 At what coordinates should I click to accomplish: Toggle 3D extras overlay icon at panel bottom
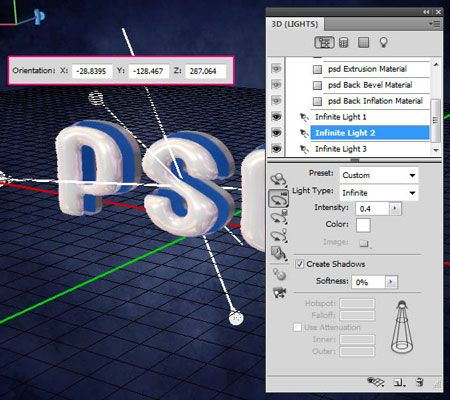[x=375, y=382]
